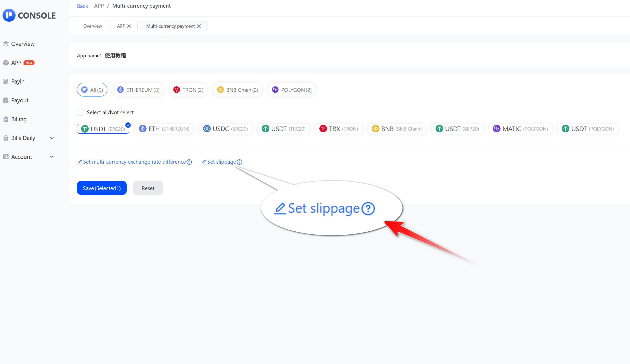Click the CONSOLE logo icon
630x364 pixels.
coord(9,15)
